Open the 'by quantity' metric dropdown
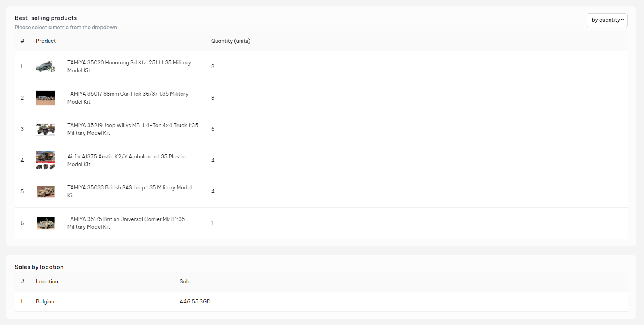 pyautogui.click(x=607, y=20)
